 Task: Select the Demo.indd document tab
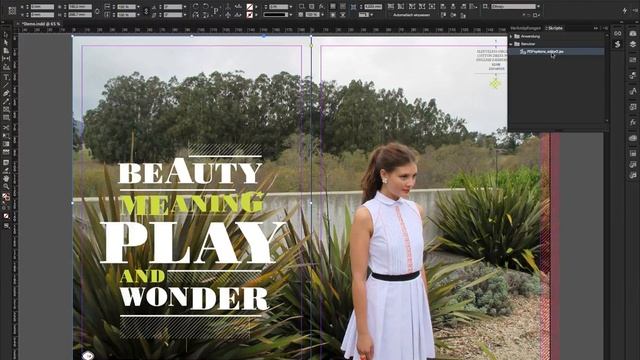(x=41, y=24)
